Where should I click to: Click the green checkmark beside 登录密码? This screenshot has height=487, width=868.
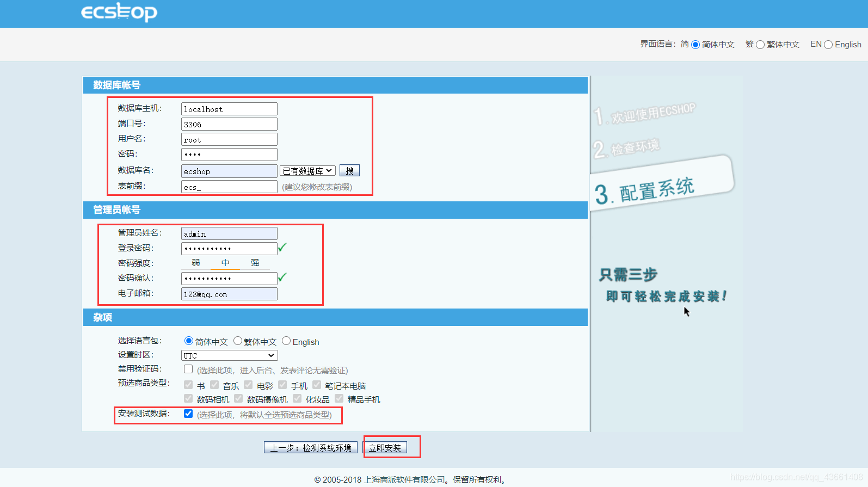pyautogui.click(x=282, y=248)
